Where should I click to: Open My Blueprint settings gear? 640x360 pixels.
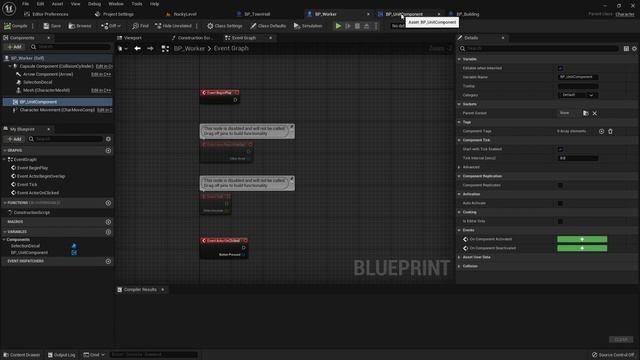[x=108, y=139]
